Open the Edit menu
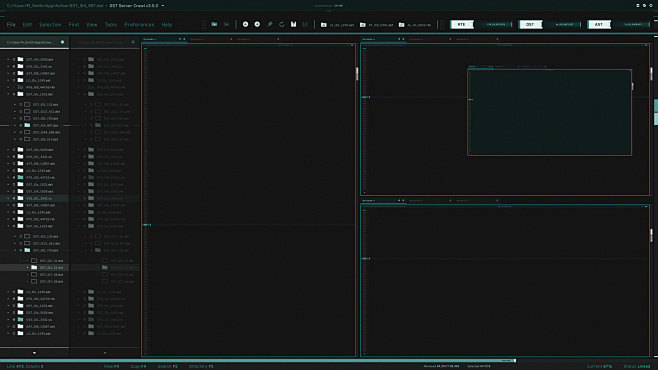 (x=27, y=25)
